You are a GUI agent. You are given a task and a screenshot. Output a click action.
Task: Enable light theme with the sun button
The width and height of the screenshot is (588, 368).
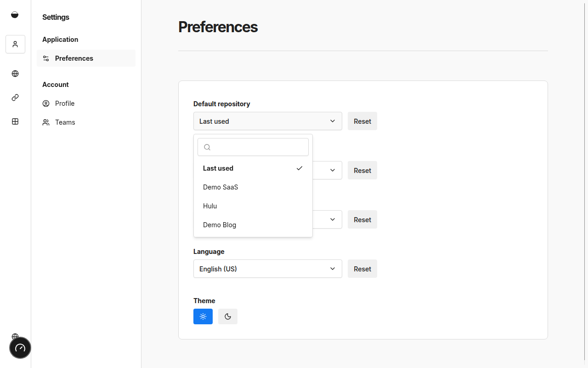[x=203, y=316]
